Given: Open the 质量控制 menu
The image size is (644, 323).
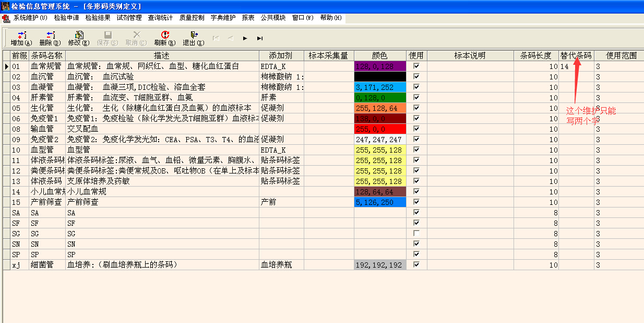Looking at the screenshot, I should 192,18.
